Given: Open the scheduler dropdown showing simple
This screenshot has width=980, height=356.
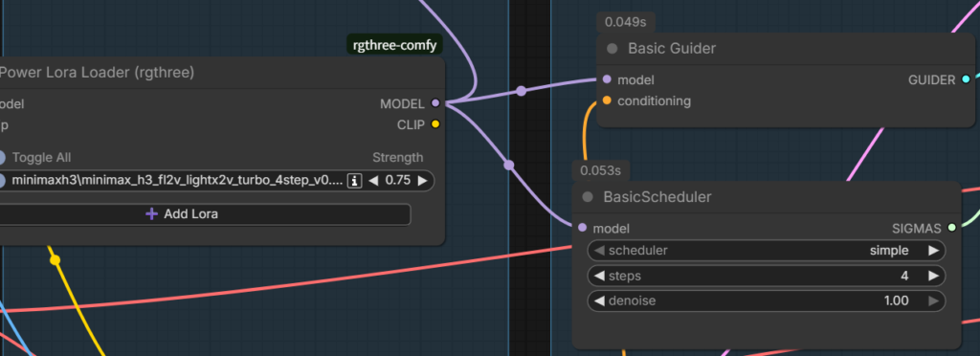Looking at the screenshot, I should pos(767,251).
